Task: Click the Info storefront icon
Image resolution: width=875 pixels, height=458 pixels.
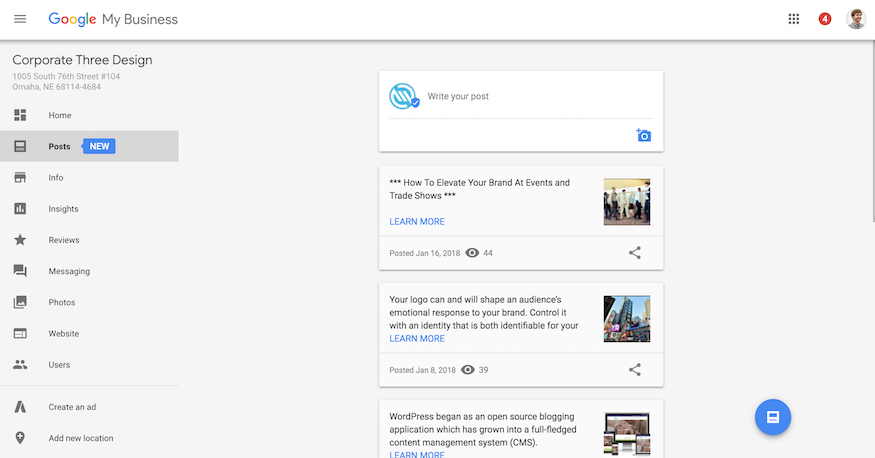Action: tap(20, 177)
